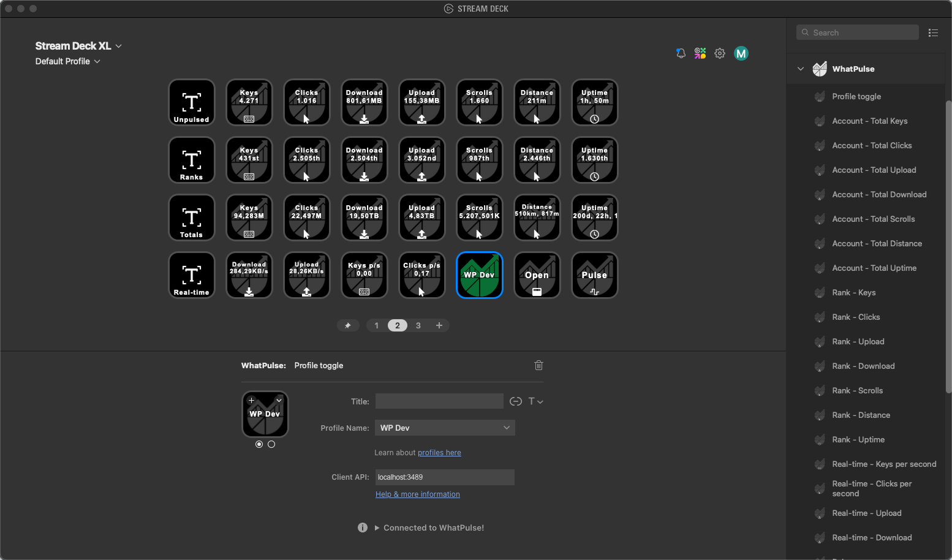
Task: Select the Open key on the deck
Action: point(537,275)
